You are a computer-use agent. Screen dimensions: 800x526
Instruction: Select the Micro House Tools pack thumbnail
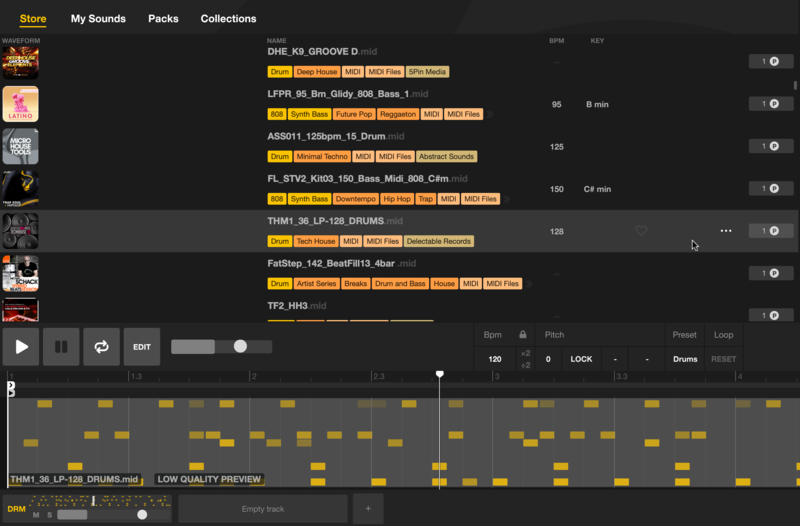(x=20, y=146)
